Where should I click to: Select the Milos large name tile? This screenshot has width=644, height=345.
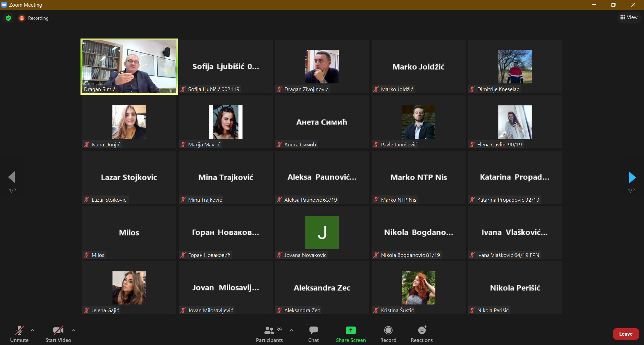129,232
